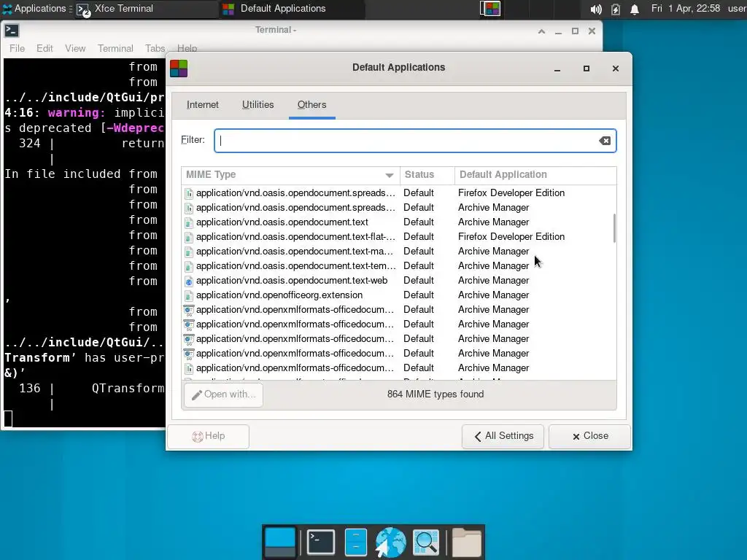Click Default status of opendocument.text-ma row
The image size is (747, 560).
click(418, 252)
